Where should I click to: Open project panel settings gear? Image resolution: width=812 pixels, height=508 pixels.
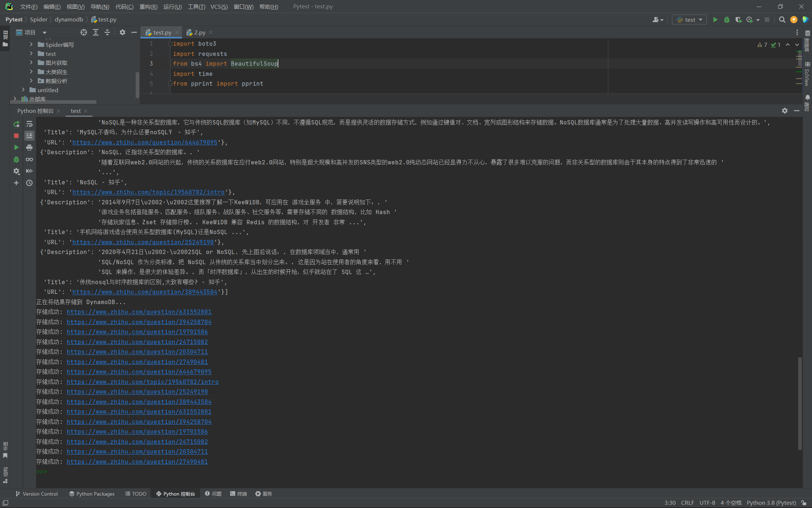[123, 32]
